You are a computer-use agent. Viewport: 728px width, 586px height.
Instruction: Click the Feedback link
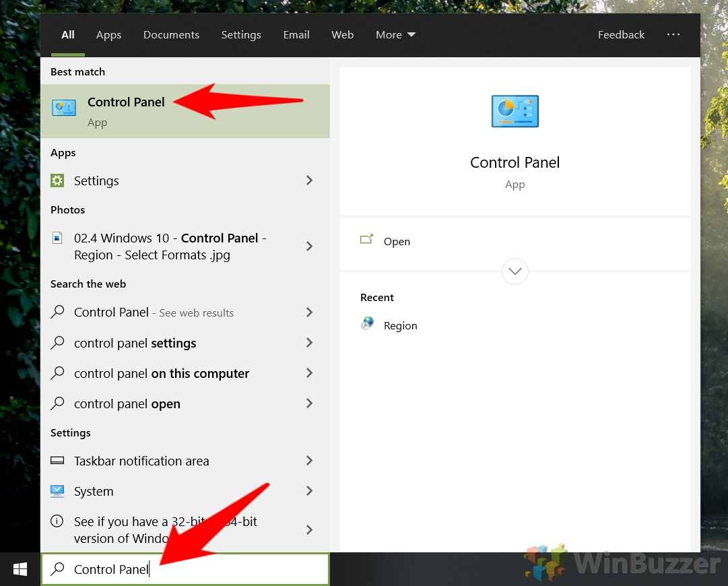point(621,35)
